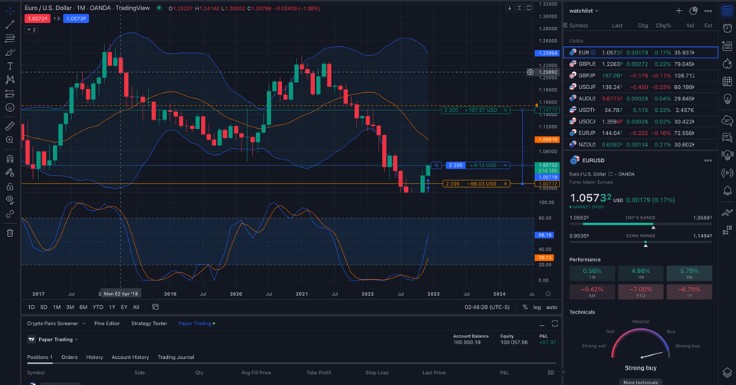Minimize the bottom trading panel

[542, 324]
